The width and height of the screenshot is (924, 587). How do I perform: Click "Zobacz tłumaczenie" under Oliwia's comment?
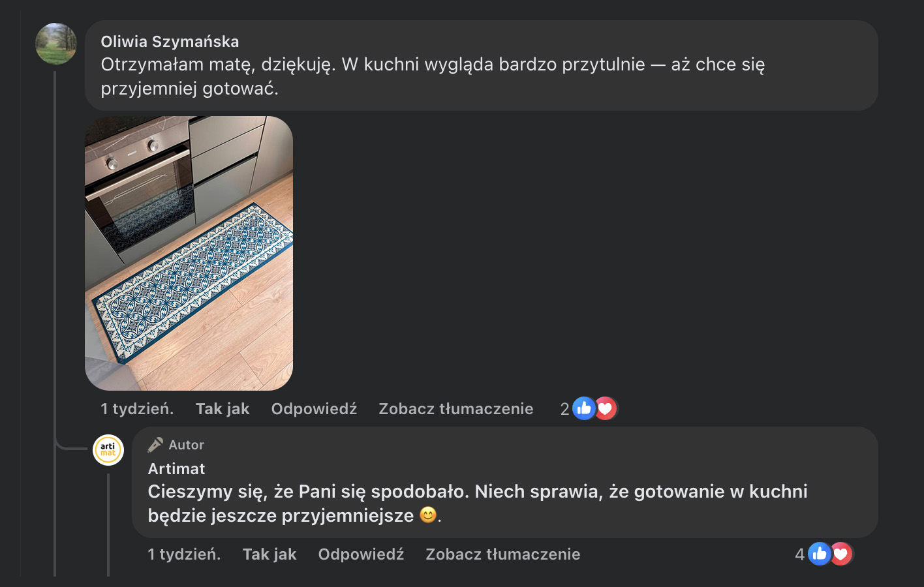(x=455, y=409)
